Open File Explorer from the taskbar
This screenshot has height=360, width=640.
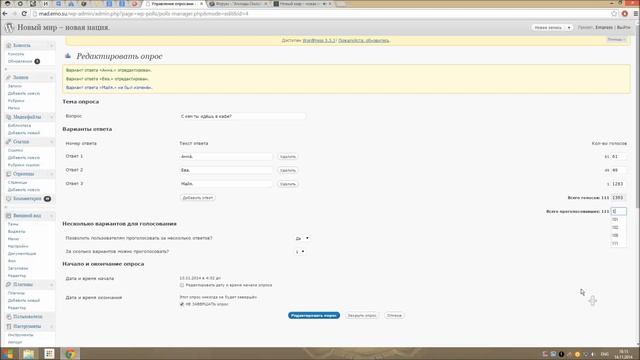pos(28,353)
